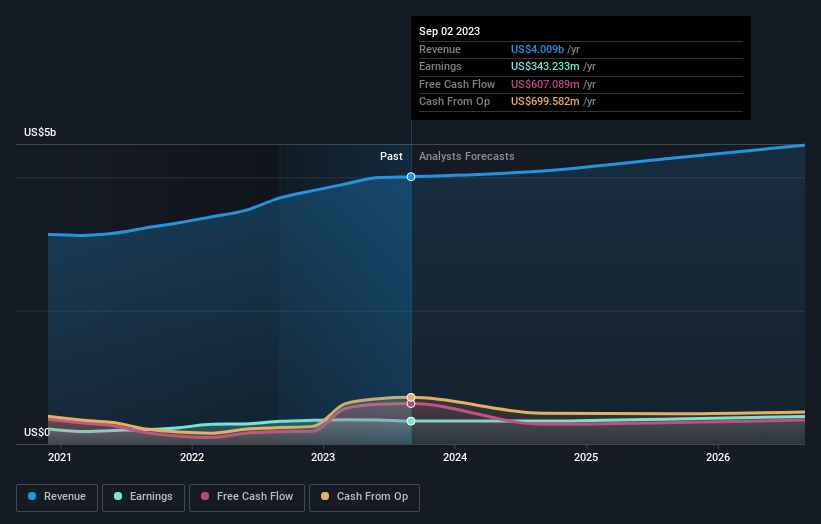
Task: Select the 2025 x-axis label
Action: [x=586, y=457]
